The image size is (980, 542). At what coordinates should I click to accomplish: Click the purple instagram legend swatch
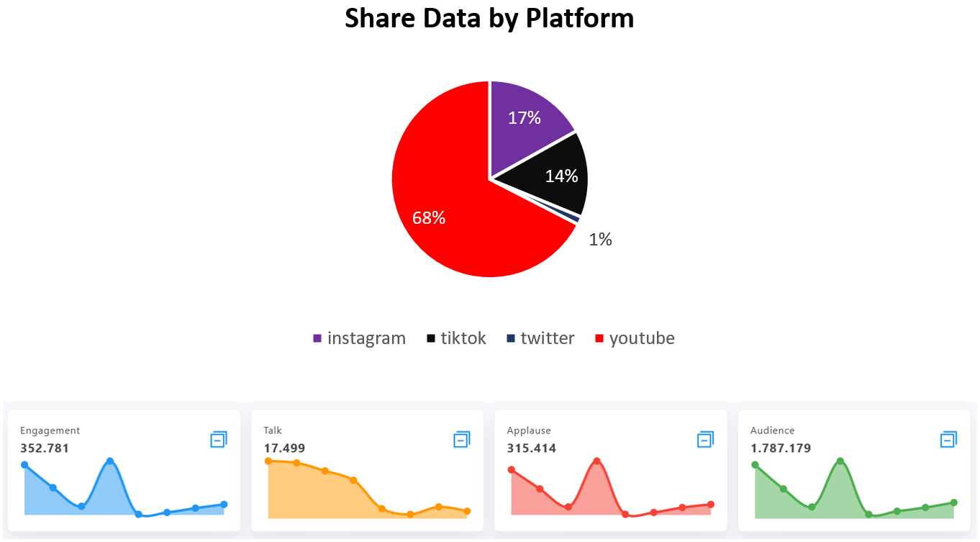point(317,338)
